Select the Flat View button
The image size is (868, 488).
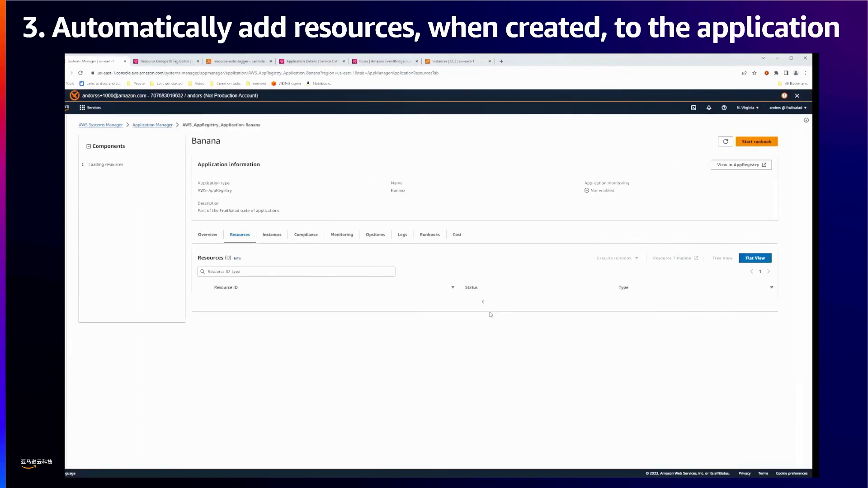pos(755,258)
